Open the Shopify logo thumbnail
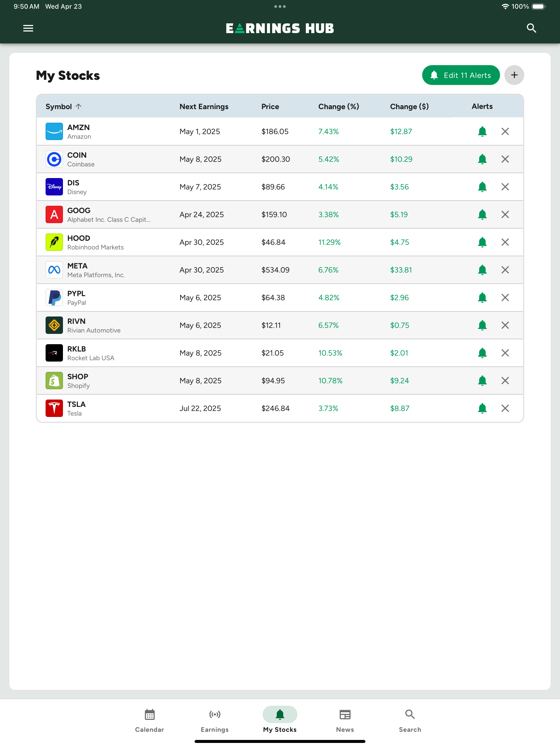This screenshot has height=747, width=560. [x=54, y=381]
